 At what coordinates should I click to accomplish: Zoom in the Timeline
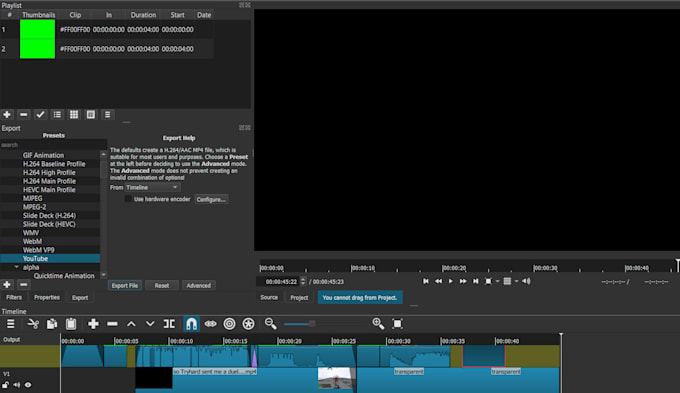378,324
